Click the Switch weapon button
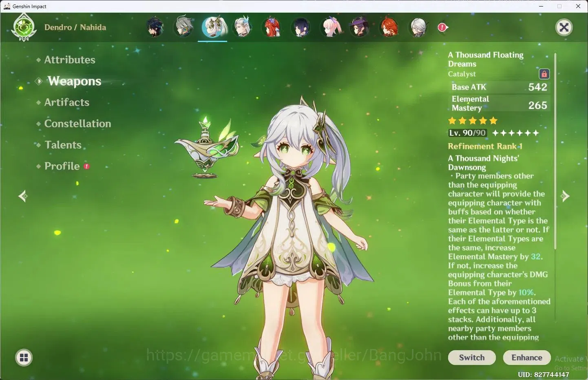The height and width of the screenshot is (380, 588). click(472, 358)
